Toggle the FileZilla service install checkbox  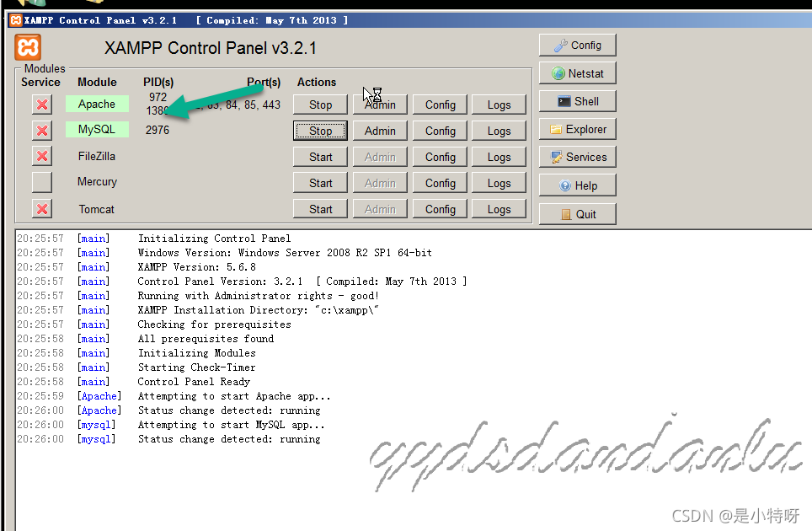(42, 156)
